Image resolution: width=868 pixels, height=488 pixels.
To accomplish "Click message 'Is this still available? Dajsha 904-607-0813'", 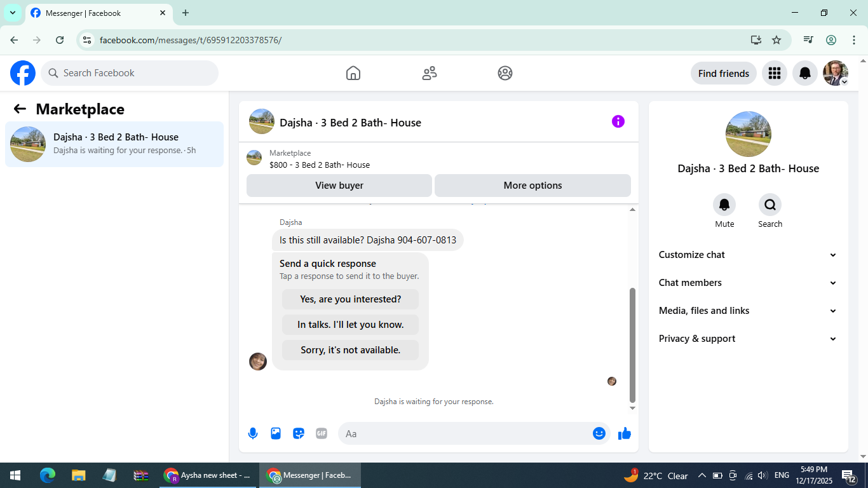I will (x=368, y=240).
